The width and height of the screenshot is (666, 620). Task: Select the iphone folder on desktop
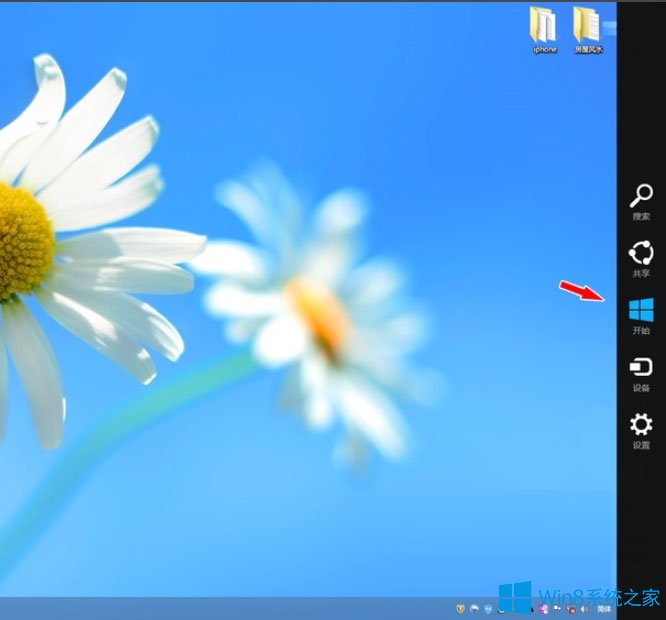(x=545, y=28)
